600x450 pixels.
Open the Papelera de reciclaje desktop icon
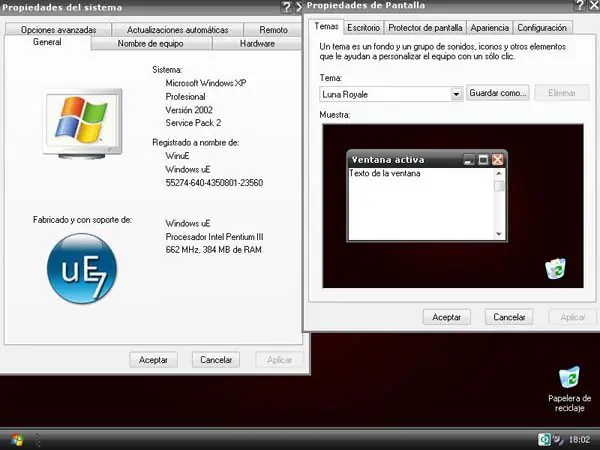click(x=569, y=389)
